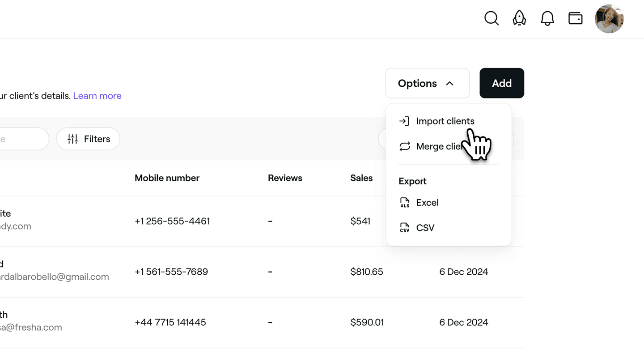Select Import clients menu entry
Image resolution: width=644 pixels, height=358 pixels.
point(449,121)
